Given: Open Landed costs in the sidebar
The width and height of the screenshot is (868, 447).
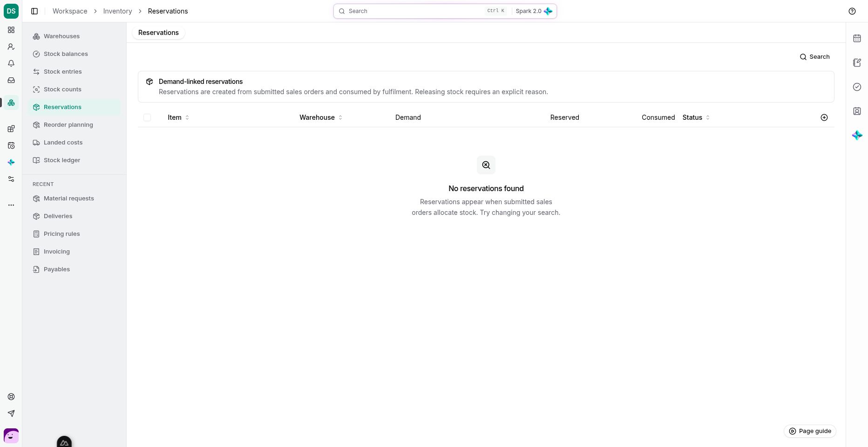Looking at the screenshot, I should [74, 143].
